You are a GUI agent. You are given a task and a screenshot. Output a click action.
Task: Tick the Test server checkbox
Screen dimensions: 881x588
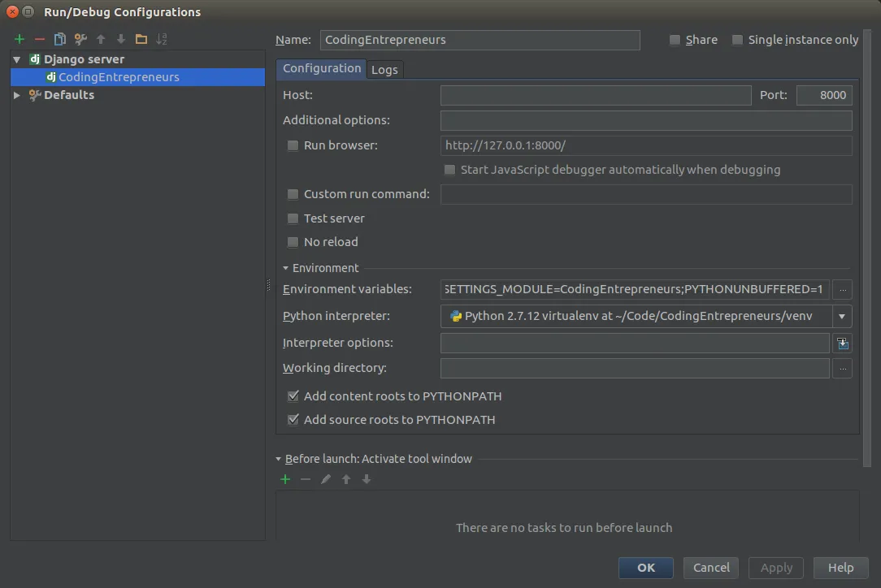[293, 218]
